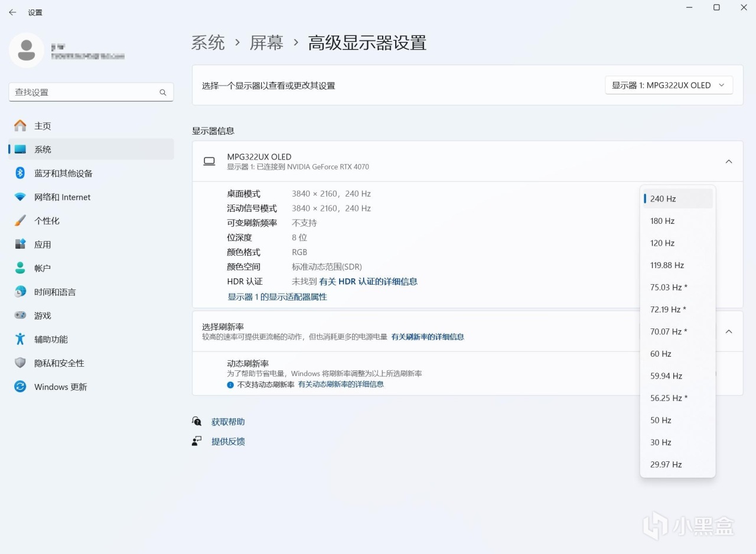Open 时间和语言 settings
Viewport: 756px width, 554px height.
[x=91, y=292]
